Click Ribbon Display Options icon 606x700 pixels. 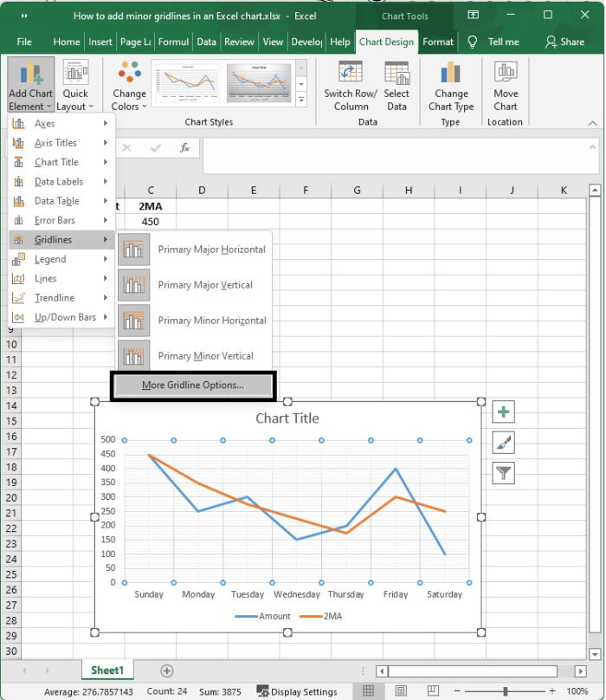point(473,15)
